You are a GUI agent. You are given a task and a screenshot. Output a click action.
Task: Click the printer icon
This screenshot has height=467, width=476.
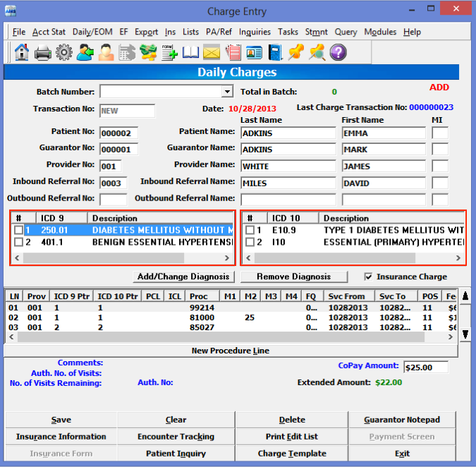click(42, 52)
